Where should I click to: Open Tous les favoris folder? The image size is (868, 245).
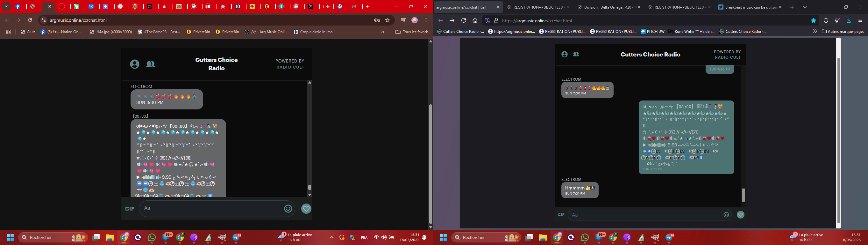411,32
